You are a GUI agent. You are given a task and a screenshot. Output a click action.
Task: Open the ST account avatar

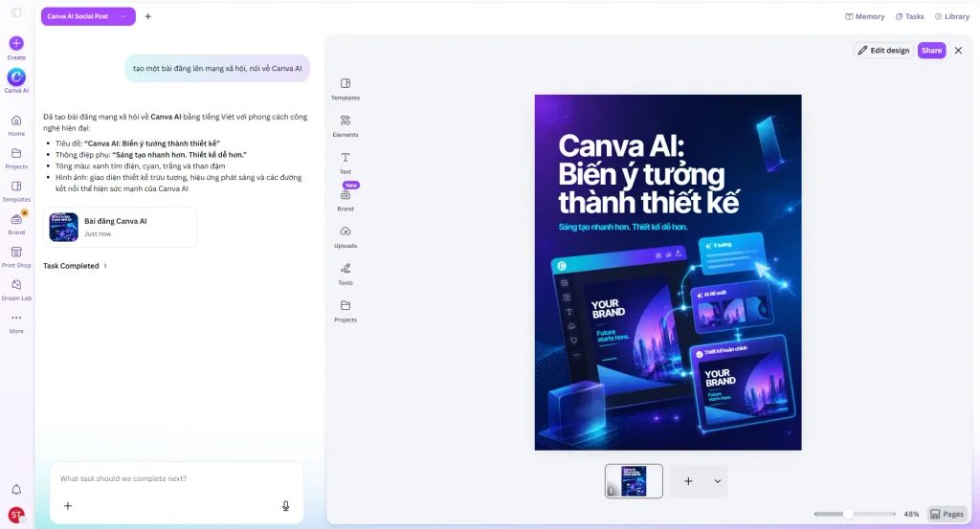tap(16, 515)
